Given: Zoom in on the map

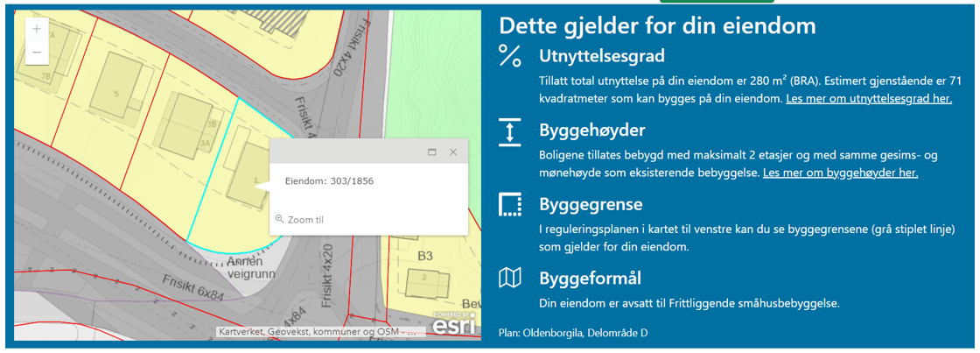Looking at the screenshot, I should tap(36, 29).
